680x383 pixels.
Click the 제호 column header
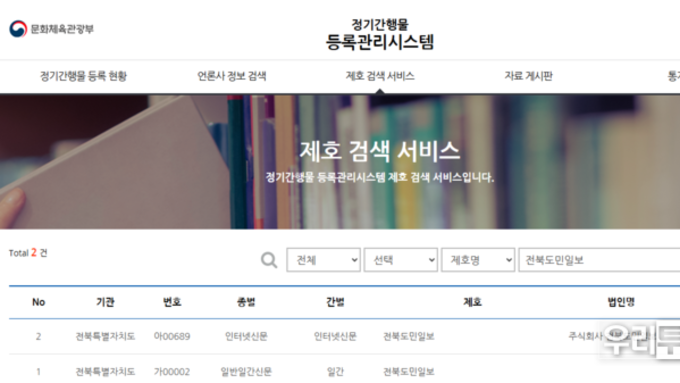473,302
